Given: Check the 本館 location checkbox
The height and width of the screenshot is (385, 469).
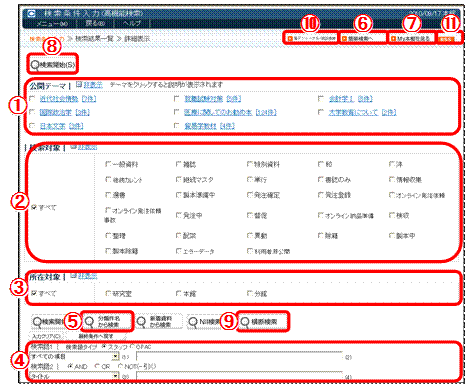Looking at the screenshot, I should tap(178, 293).
